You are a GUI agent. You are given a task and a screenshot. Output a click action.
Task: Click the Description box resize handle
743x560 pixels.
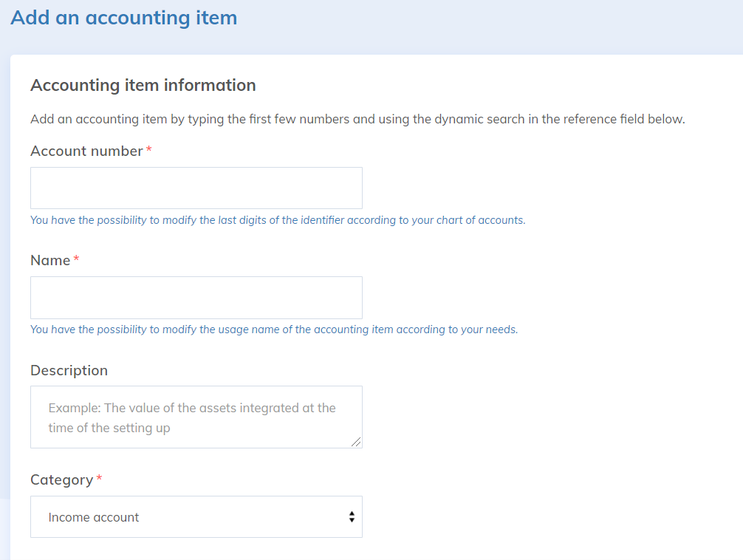tap(357, 442)
